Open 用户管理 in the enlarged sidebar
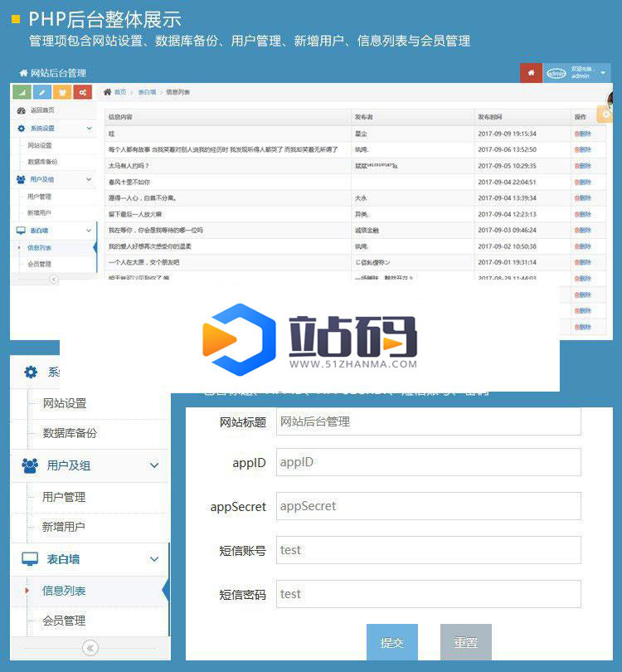This screenshot has height=672, width=622. [64, 497]
